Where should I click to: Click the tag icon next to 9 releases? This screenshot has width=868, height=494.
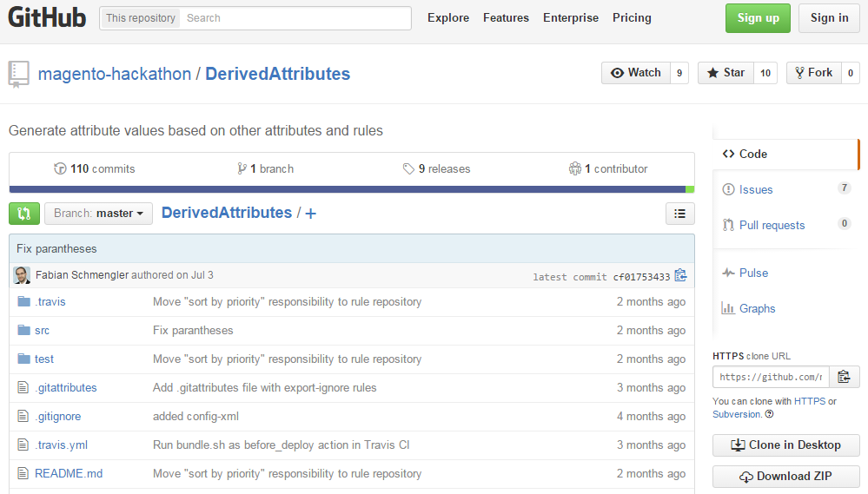(408, 168)
